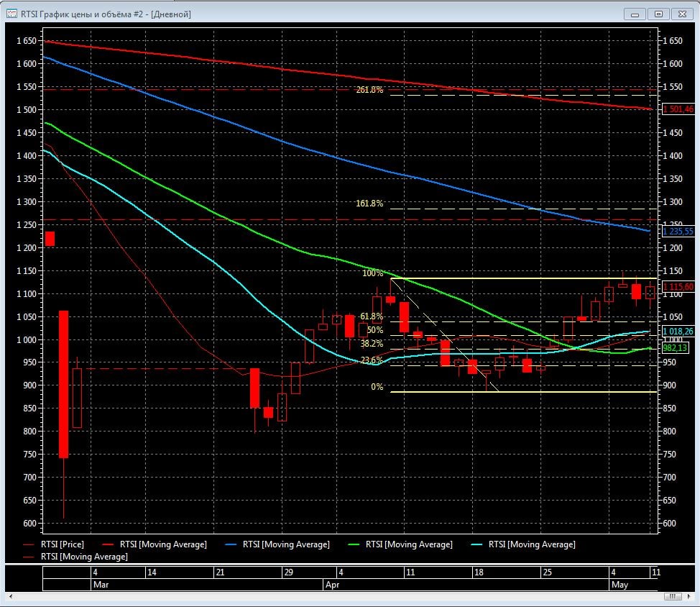Screen dimensions: 700x607
Task: Click the 61.8% Fibonacci retracement label
Action: tap(372, 316)
